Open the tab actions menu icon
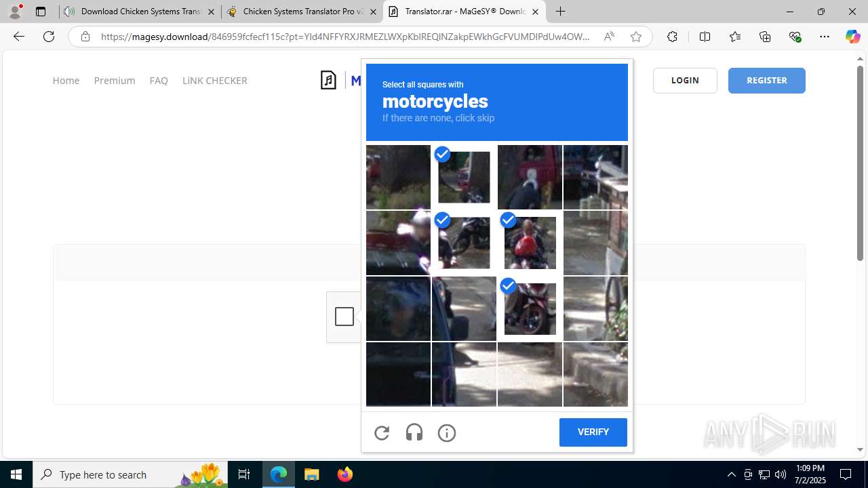 pos(41,12)
